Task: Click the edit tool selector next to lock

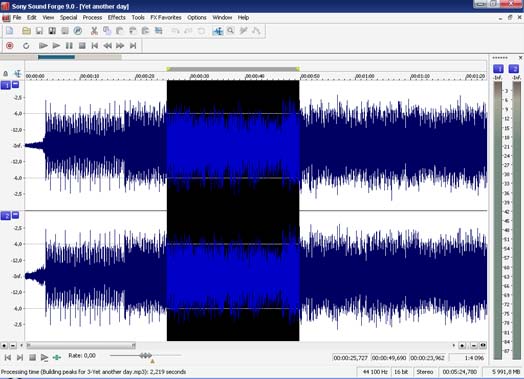Action: tap(17, 74)
